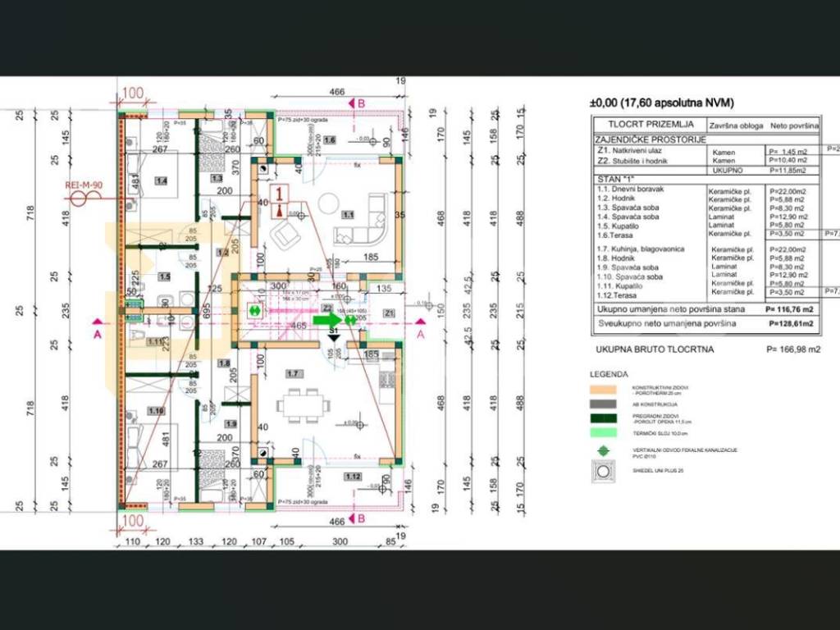The image size is (840, 630).
Task: Click the green diamond drain symbol in the legend
Action: 603,450
